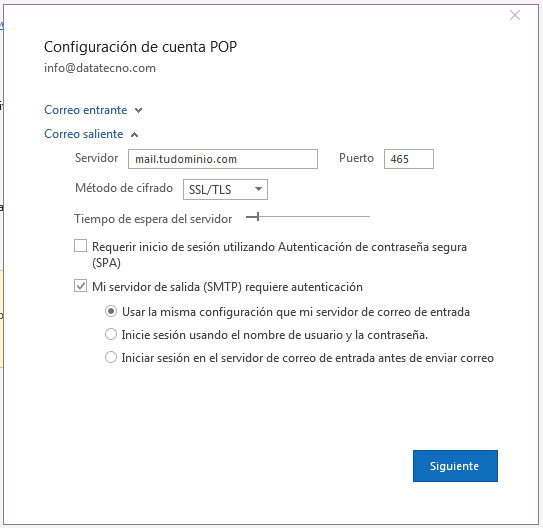Open the Método de cifrado dropdown arrow

[x=258, y=189]
